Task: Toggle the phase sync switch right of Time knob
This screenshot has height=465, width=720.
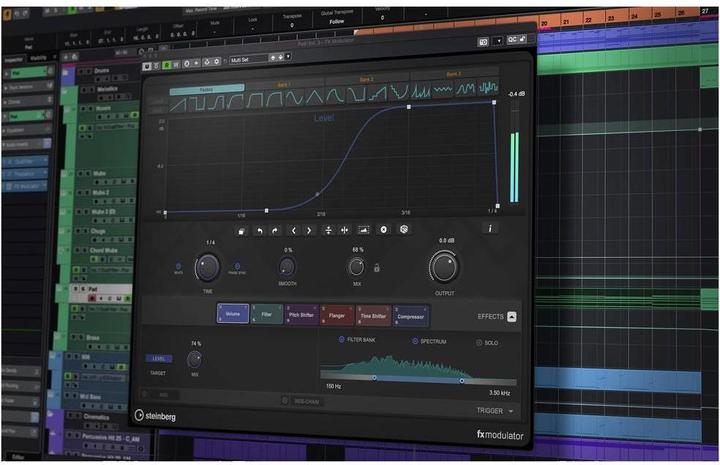Action: (237, 266)
